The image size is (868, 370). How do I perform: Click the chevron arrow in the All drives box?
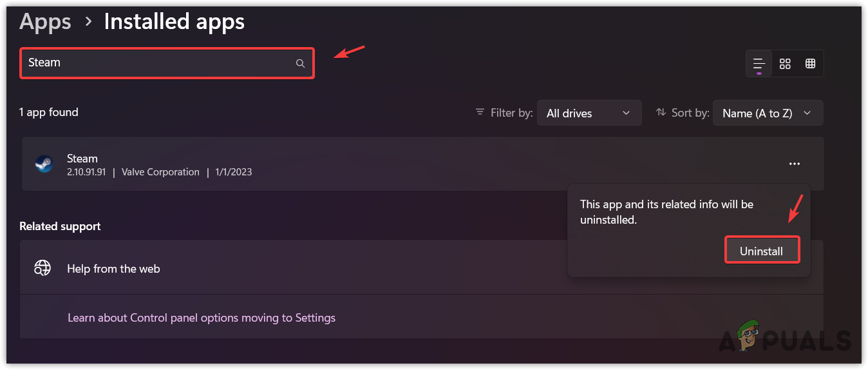tap(626, 113)
